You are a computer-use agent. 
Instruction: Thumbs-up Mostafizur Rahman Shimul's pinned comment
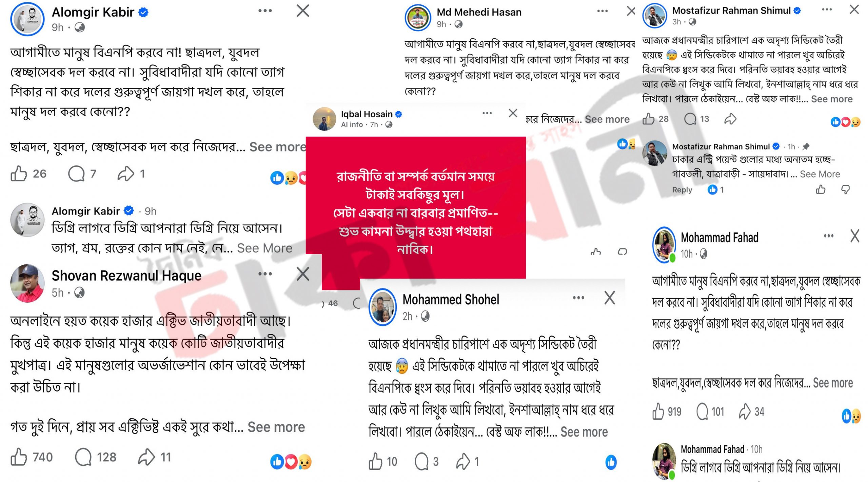point(821,189)
